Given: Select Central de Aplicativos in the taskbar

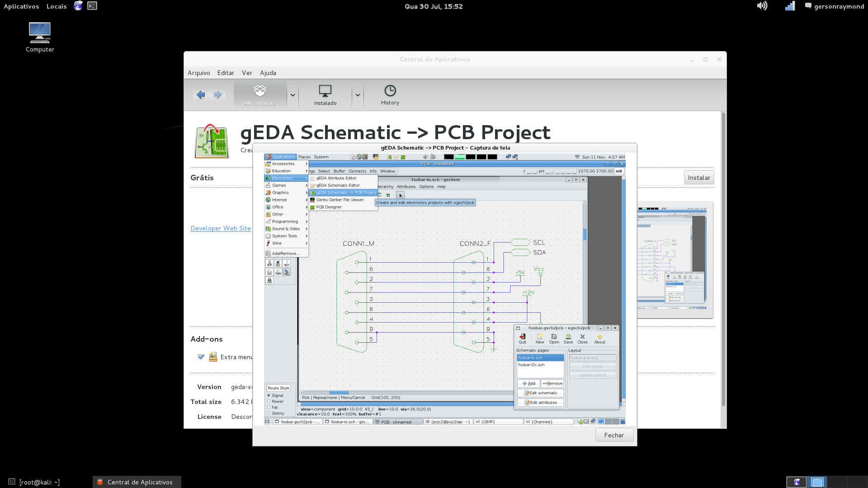Looking at the screenshot, I should [x=137, y=482].
